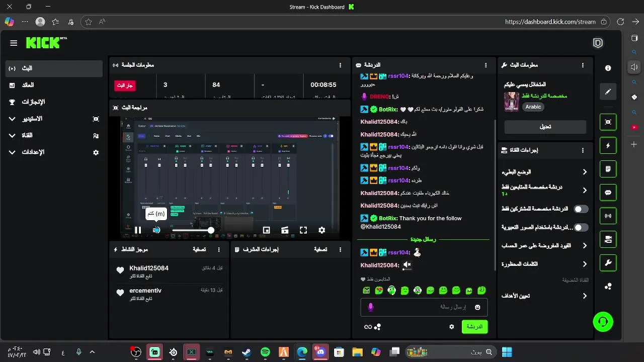The image size is (644, 362).
Task: Open Khalid125084 entry in activity feed
Action: tap(169, 272)
